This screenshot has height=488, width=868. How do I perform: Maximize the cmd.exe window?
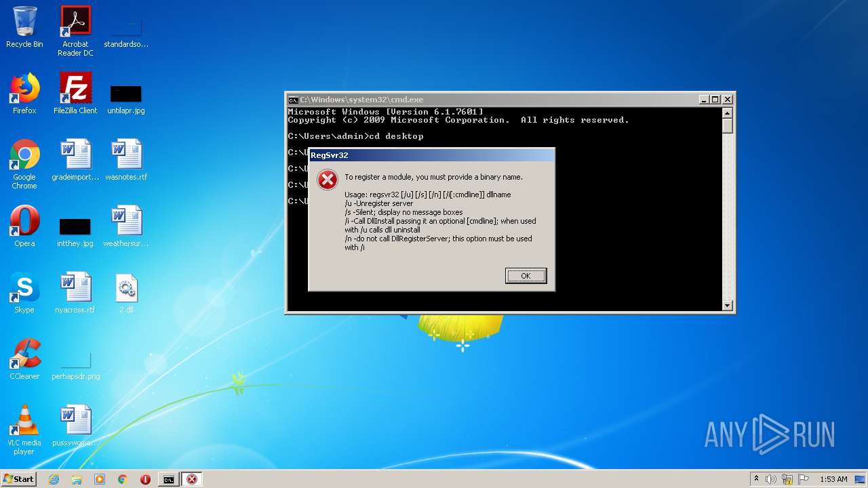pos(715,100)
